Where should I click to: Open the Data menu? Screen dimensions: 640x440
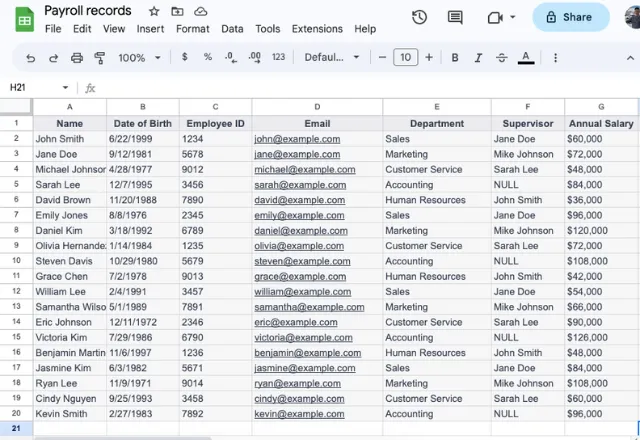[x=232, y=29]
